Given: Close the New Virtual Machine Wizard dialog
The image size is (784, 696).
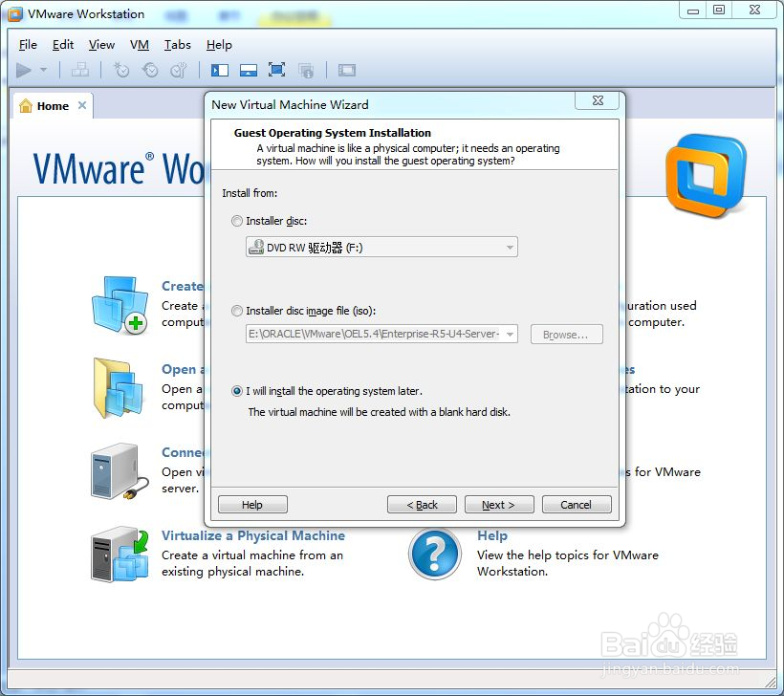Looking at the screenshot, I should coord(598,100).
